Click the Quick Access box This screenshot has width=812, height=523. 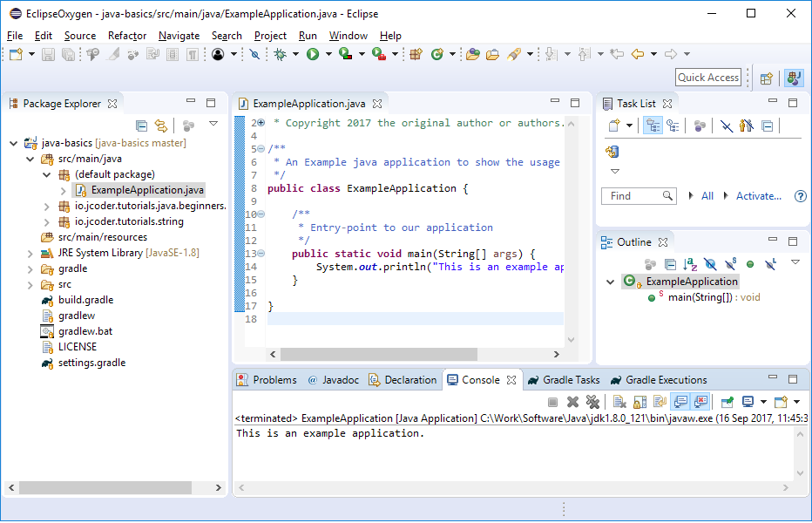pos(708,78)
